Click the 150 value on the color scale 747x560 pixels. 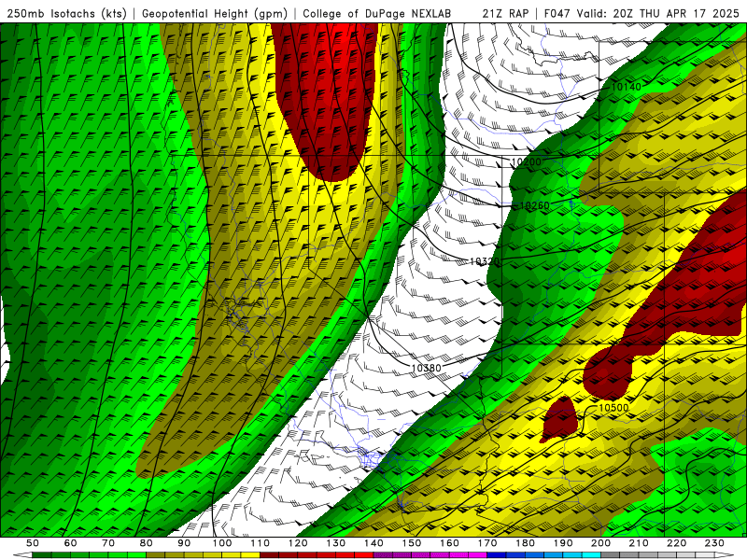[x=411, y=543]
